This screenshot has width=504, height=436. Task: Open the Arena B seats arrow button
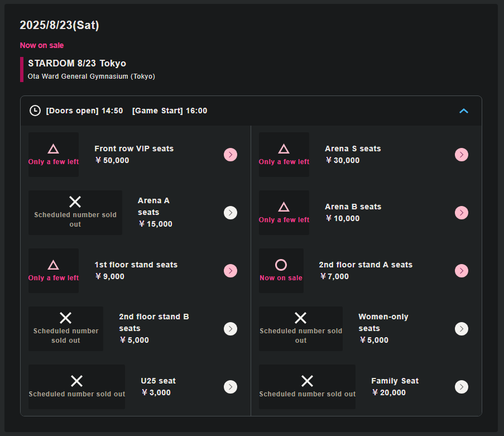pyautogui.click(x=461, y=213)
